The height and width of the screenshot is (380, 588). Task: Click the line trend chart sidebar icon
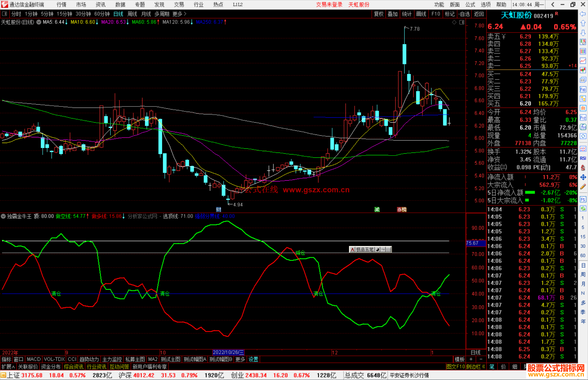583,61
